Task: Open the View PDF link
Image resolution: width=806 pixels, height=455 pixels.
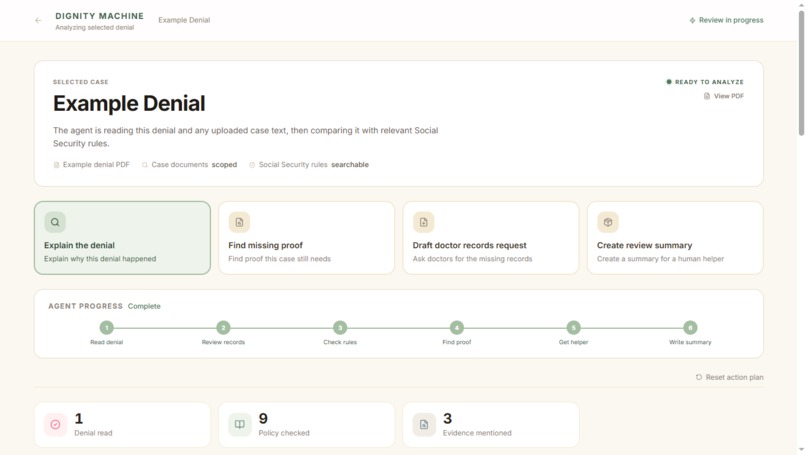Action: (724, 96)
